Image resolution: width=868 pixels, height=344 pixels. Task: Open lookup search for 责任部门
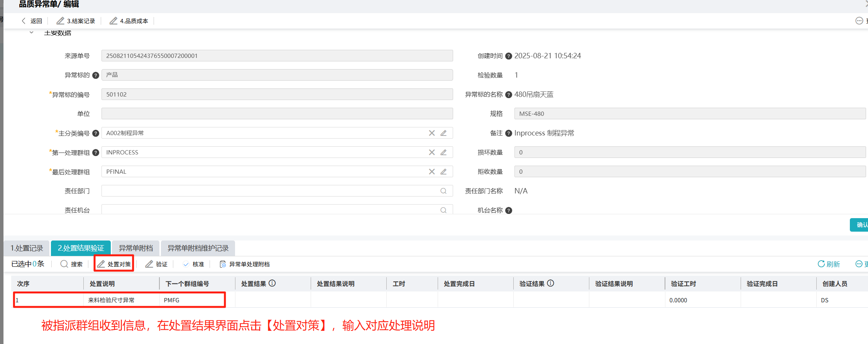pos(443,191)
